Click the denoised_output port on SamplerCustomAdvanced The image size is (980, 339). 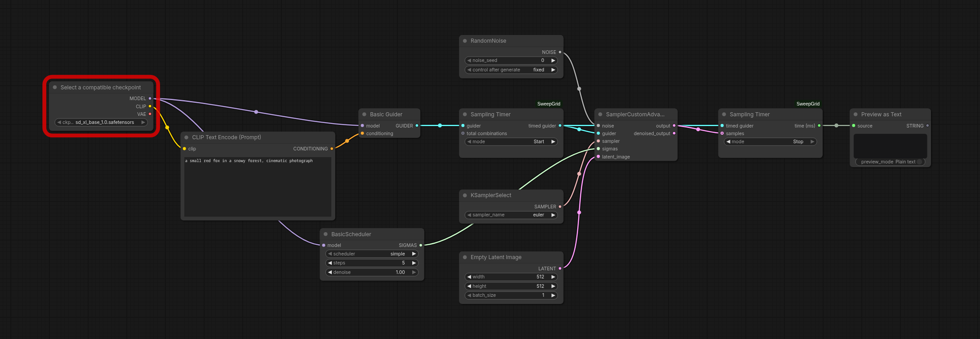tap(674, 133)
